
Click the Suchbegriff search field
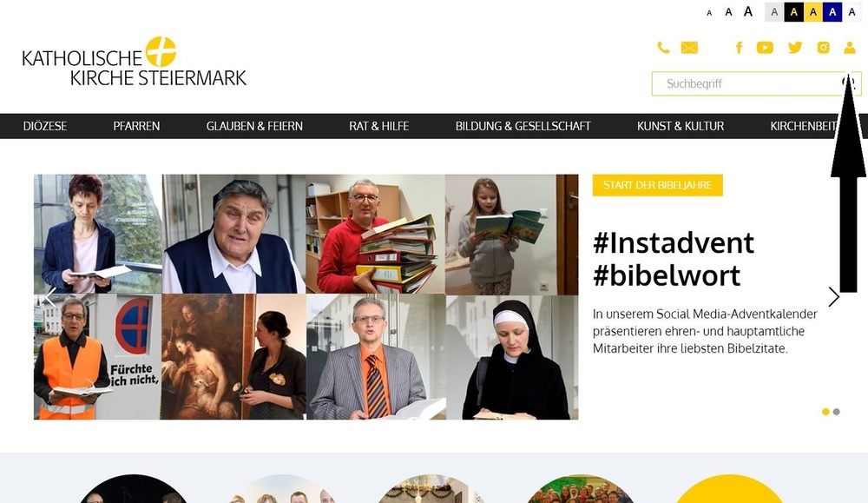(x=747, y=83)
